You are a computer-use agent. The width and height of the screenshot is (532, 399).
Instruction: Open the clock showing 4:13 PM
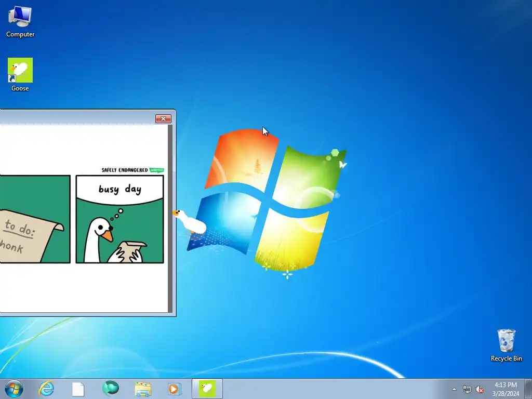coord(506,389)
